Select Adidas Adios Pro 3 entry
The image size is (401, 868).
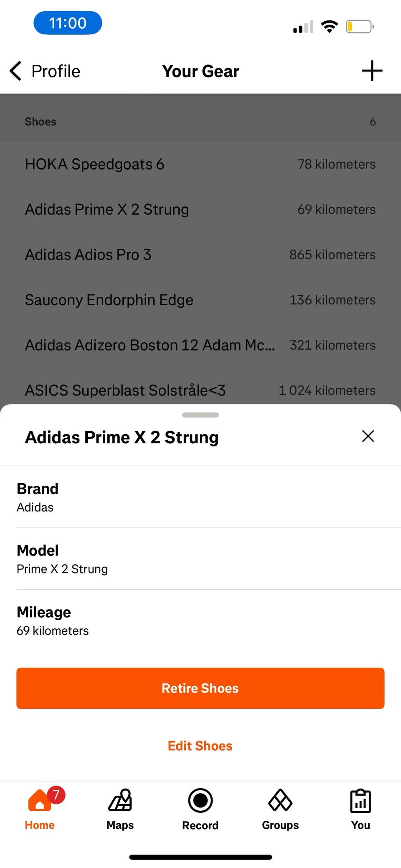coord(200,254)
